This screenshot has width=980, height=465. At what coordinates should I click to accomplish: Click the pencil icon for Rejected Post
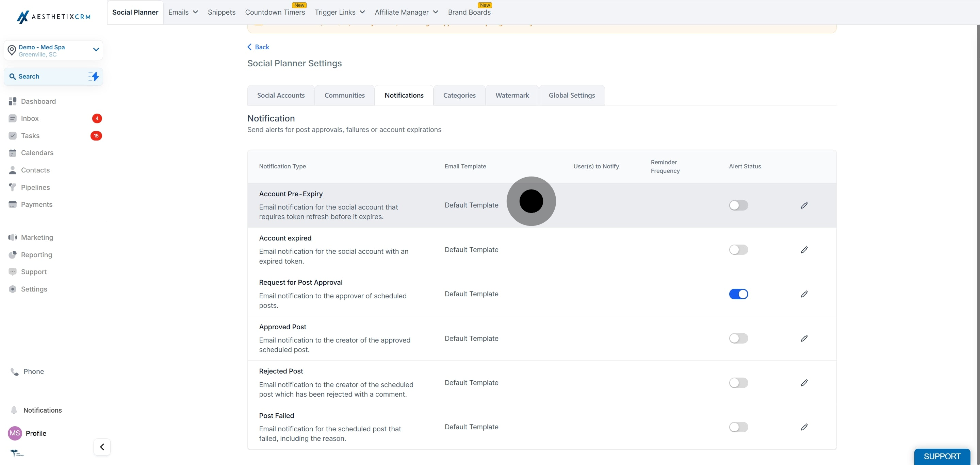(x=804, y=383)
